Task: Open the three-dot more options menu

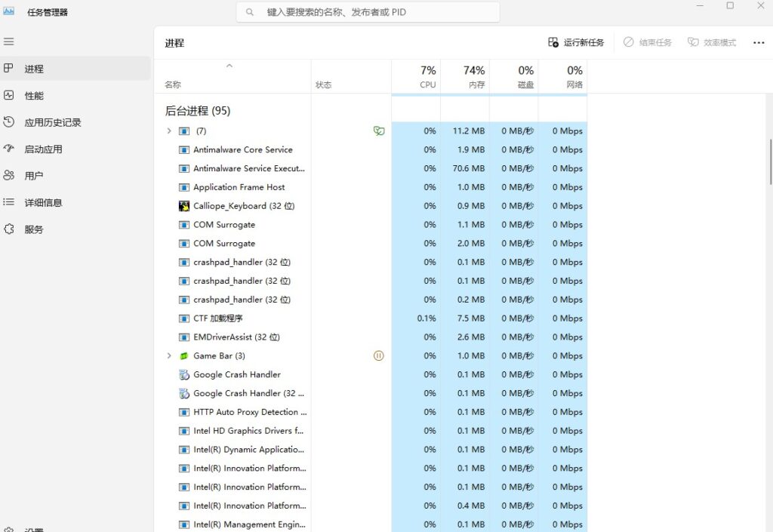Action: [x=759, y=43]
